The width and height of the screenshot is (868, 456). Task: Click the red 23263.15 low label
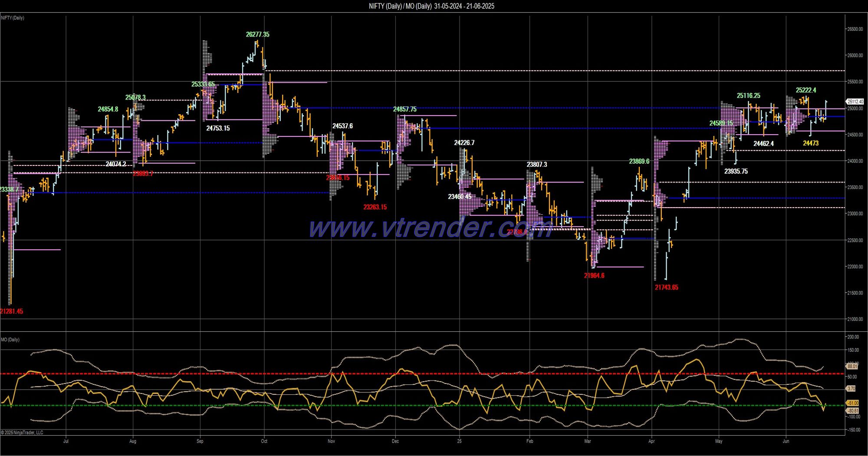point(375,207)
